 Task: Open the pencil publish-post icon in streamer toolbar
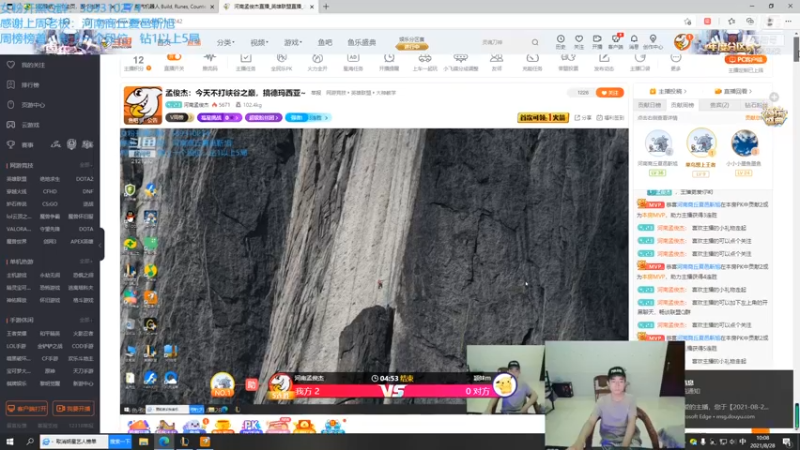pyautogui.click(x=604, y=58)
